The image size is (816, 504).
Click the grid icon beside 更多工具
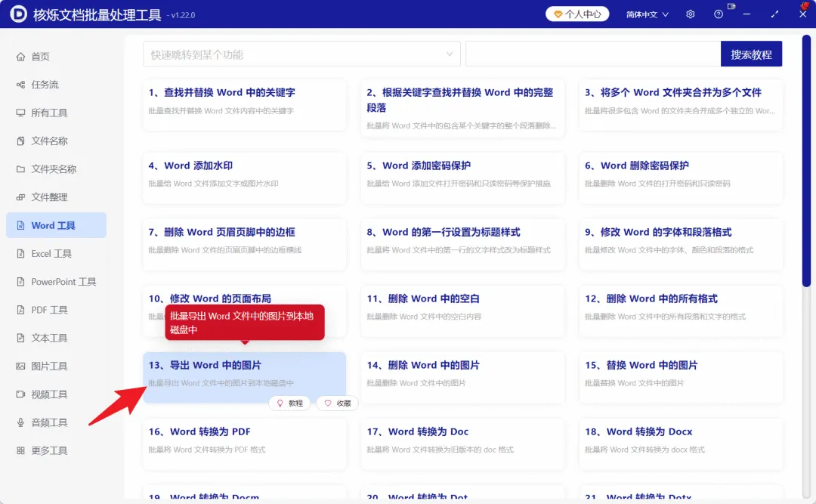(20, 450)
